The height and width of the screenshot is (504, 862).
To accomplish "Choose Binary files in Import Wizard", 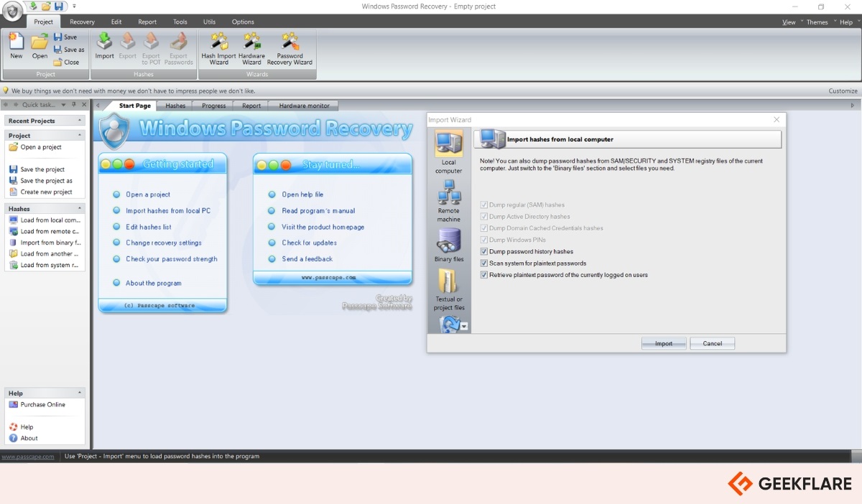I will [x=449, y=246].
